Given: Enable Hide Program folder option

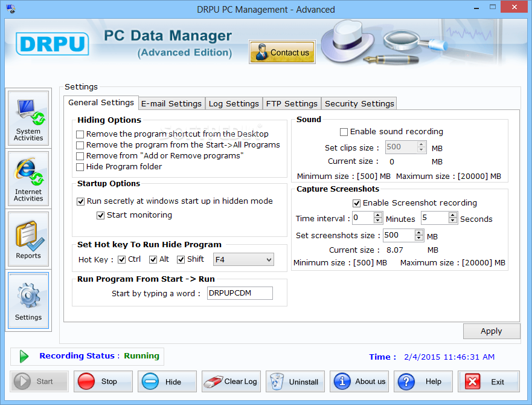Looking at the screenshot, I should (x=80, y=167).
